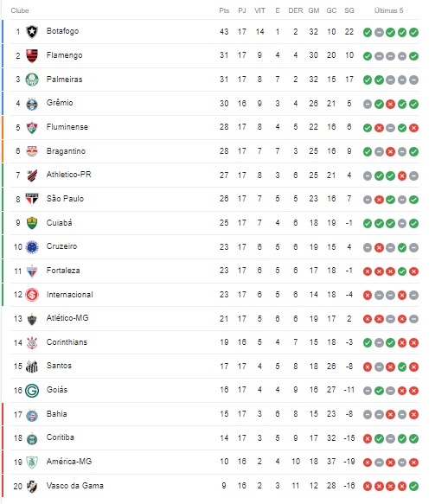The height and width of the screenshot is (504, 435).
Task: Click the SG column header
Action: click(x=349, y=10)
